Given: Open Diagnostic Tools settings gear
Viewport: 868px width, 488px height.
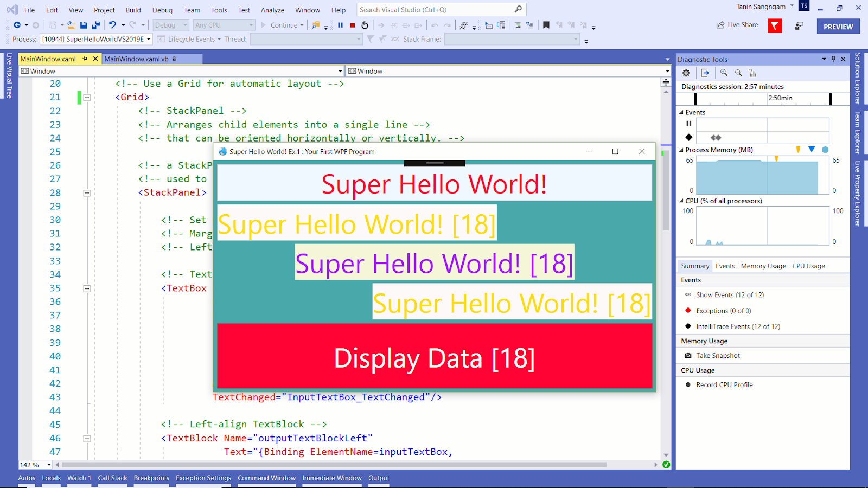Looking at the screenshot, I should (686, 73).
